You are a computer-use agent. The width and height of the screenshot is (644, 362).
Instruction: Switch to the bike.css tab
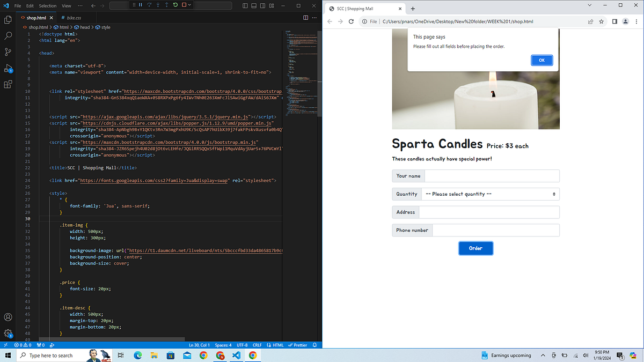point(74,17)
